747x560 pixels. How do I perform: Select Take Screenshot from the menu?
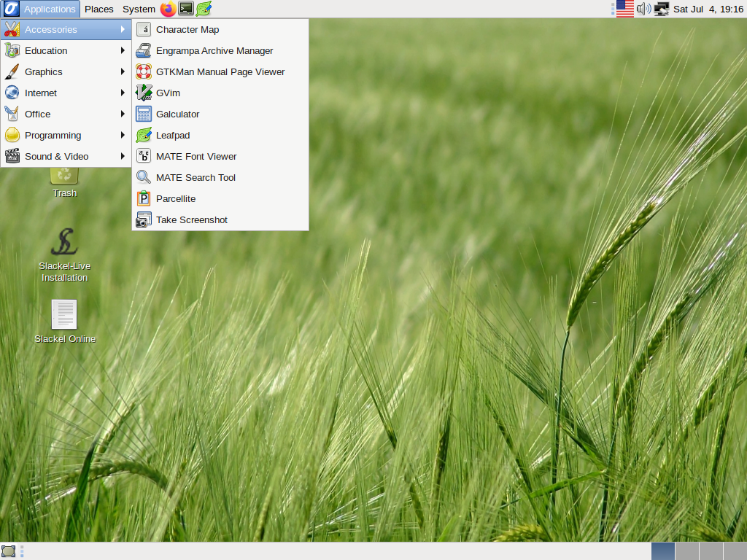point(191,220)
